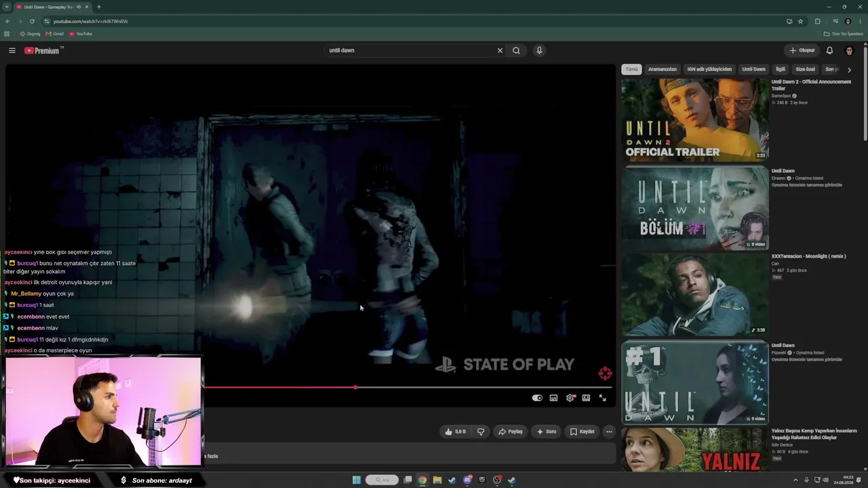Screen dimensions: 868x488
Task: Open more actions three-dot menu below video
Action: (x=609, y=432)
